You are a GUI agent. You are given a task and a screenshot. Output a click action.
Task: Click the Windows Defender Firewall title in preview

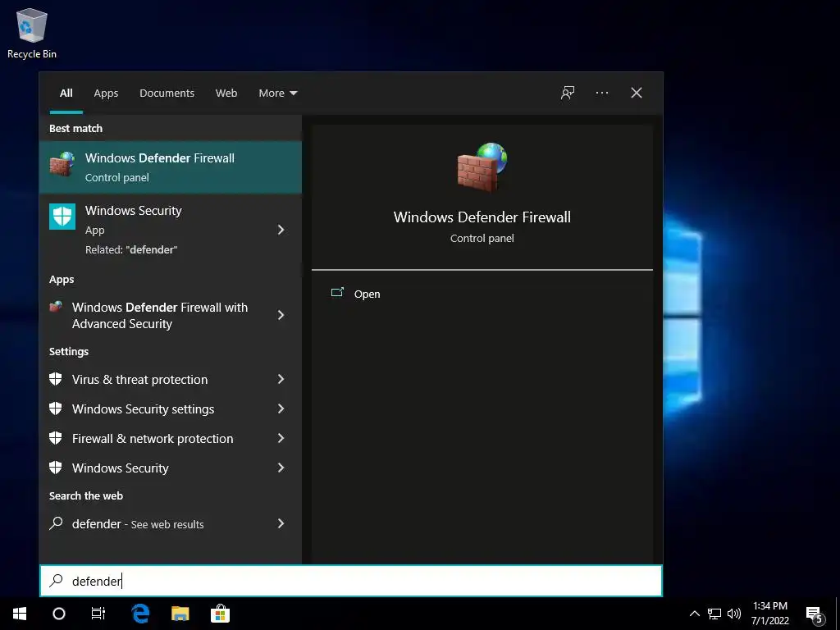[482, 217]
